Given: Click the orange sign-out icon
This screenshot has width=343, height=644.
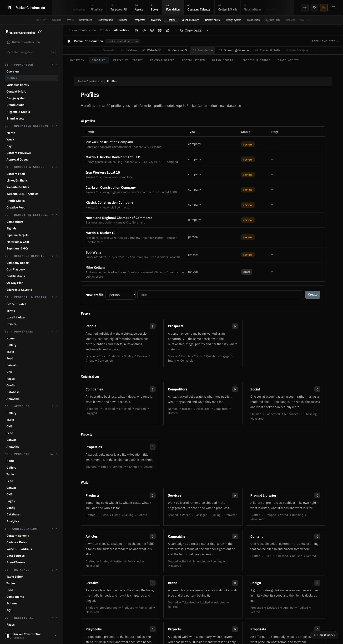Looking at the screenshot, I should coord(324,8).
